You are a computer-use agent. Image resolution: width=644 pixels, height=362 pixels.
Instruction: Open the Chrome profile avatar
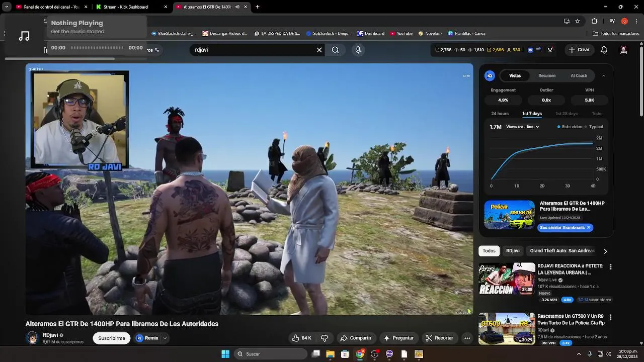pos(624,21)
